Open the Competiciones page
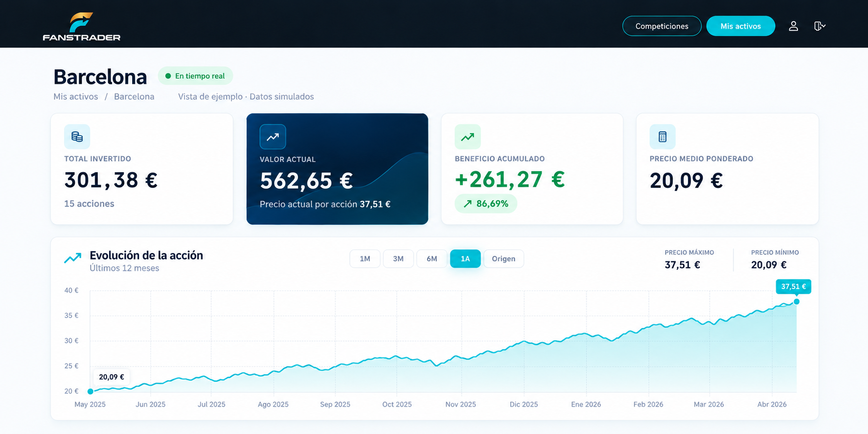Screen dimensions: 868x434 click(662, 26)
